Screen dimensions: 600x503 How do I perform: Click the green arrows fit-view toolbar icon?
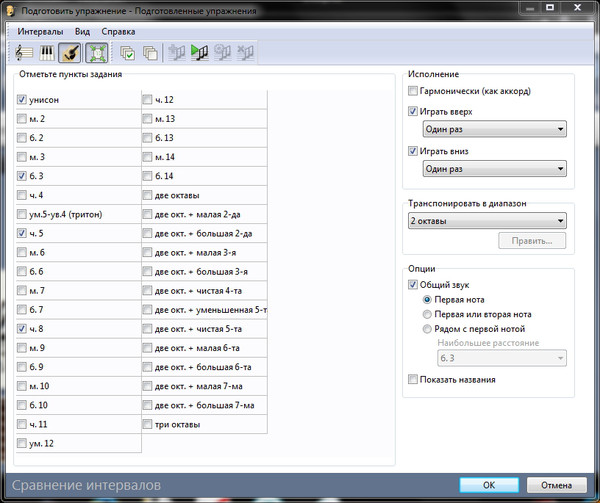(x=97, y=52)
